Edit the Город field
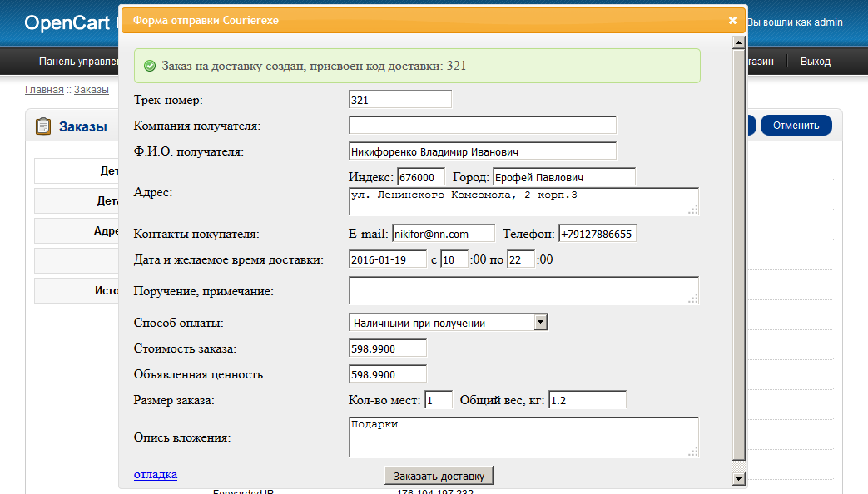Image resolution: width=868 pixels, height=494 pixels. [x=564, y=177]
